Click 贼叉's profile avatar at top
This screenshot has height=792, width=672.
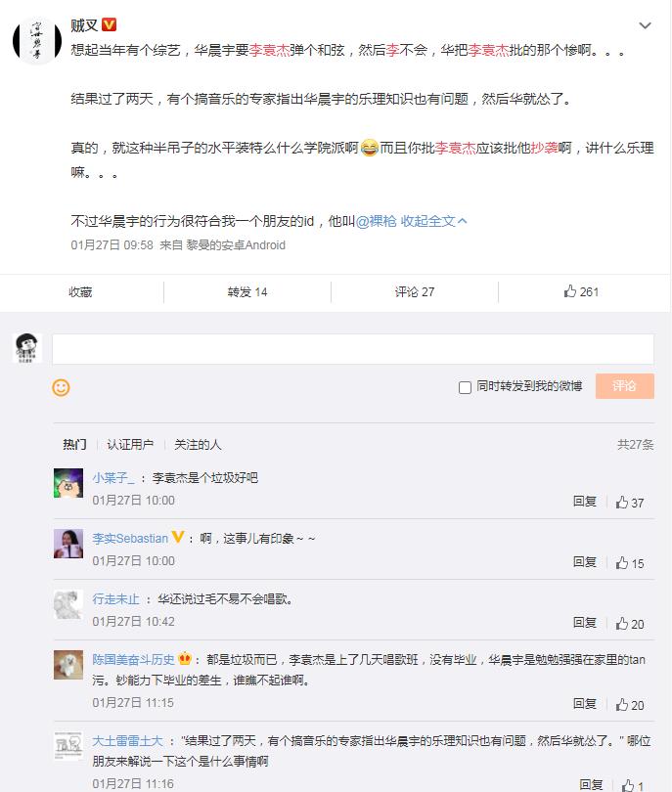[35, 40]
